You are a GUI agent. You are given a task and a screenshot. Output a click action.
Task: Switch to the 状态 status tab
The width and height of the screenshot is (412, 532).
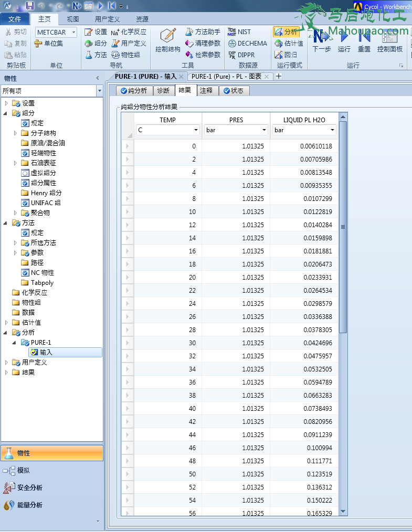[234, 91]
